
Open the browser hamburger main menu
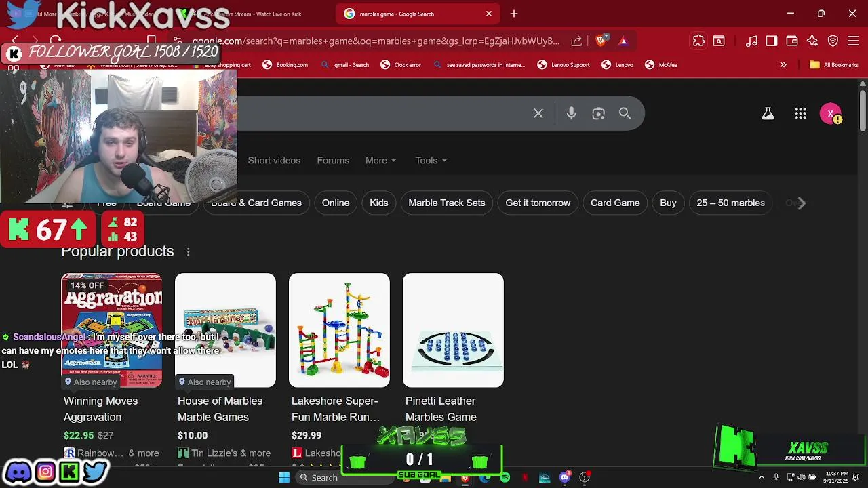(x=854, y=41)
